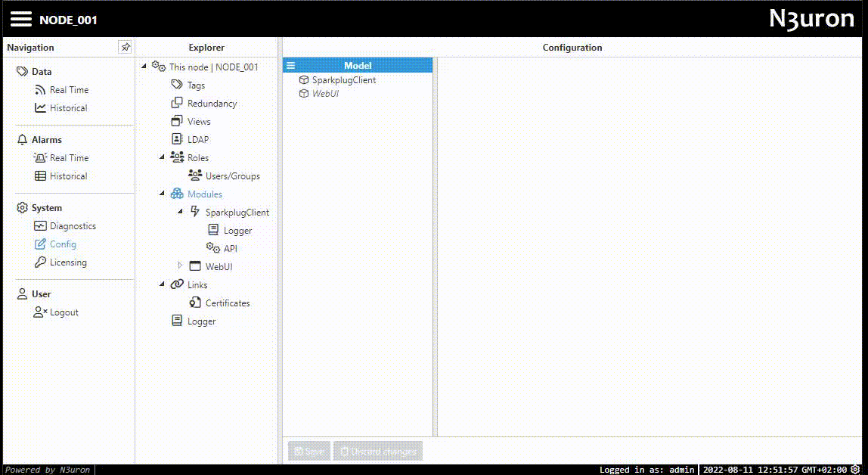This screenshot has width=868, height=475.
Task: Select WebUI in Explorer tree
Action: point(219,267)
